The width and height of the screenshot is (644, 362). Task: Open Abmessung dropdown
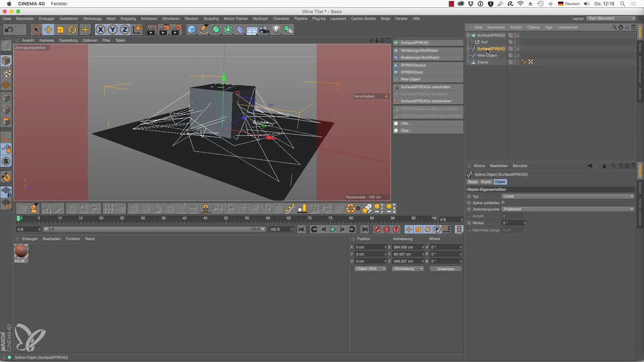click(408, 269)
